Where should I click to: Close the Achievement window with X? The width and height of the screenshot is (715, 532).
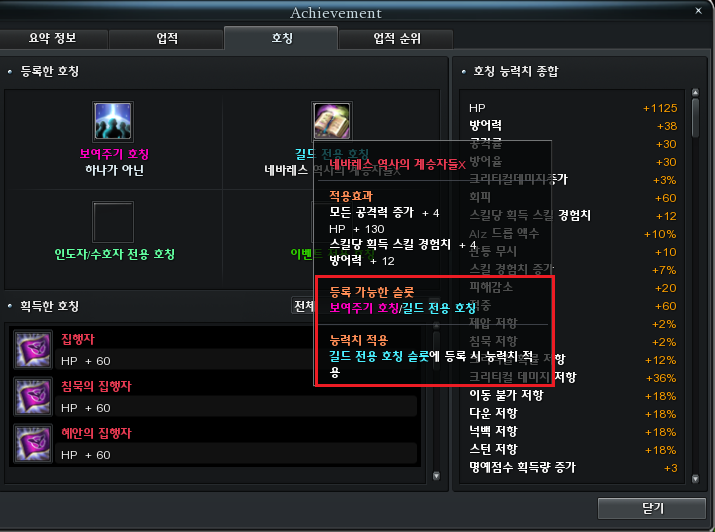[698, 10]
